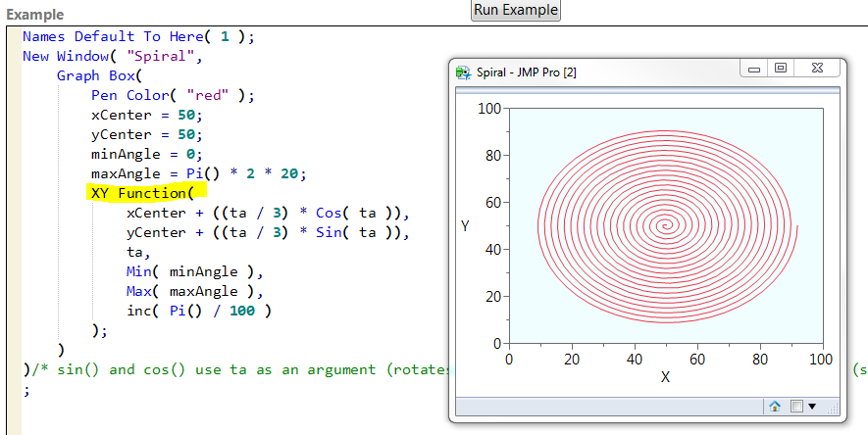Toggle the checkbox in Spiral window status bar

796,407
